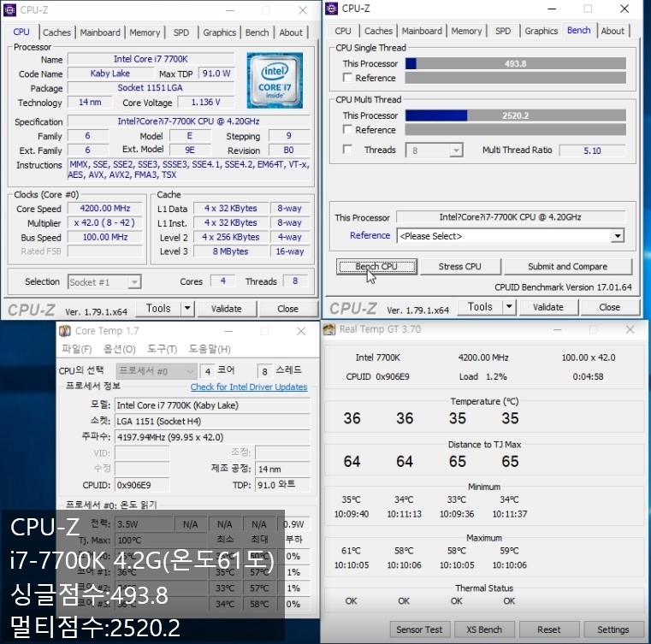Toggle the Threads checkbox in Bench window
Screen dimensions: 651x644
point(347,150)
